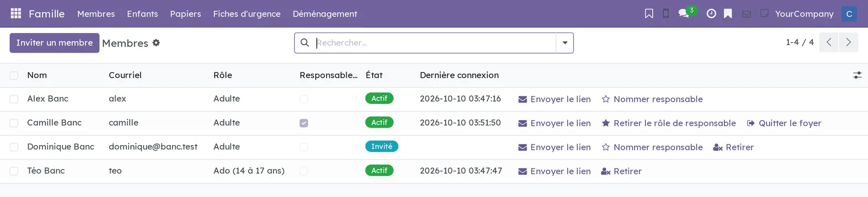Send the link to Téo Banc

pyautogui.click(x=554, y=171)
